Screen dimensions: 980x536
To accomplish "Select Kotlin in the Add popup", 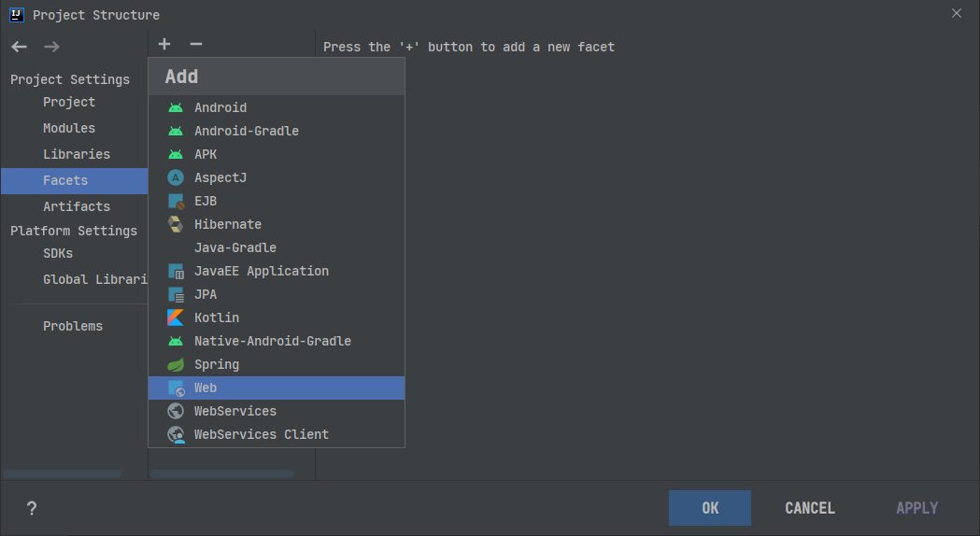I will [277, 318].
